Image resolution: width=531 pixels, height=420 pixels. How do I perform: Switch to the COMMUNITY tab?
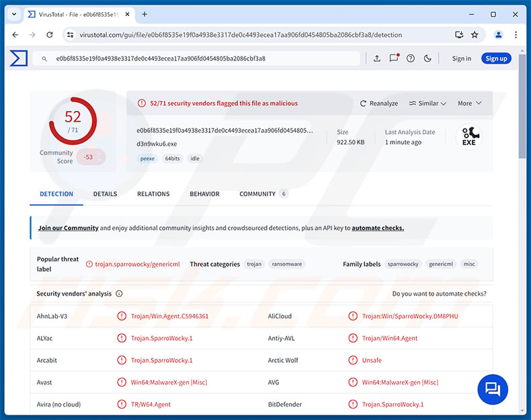pyautogui.click(x=263, y=194)
